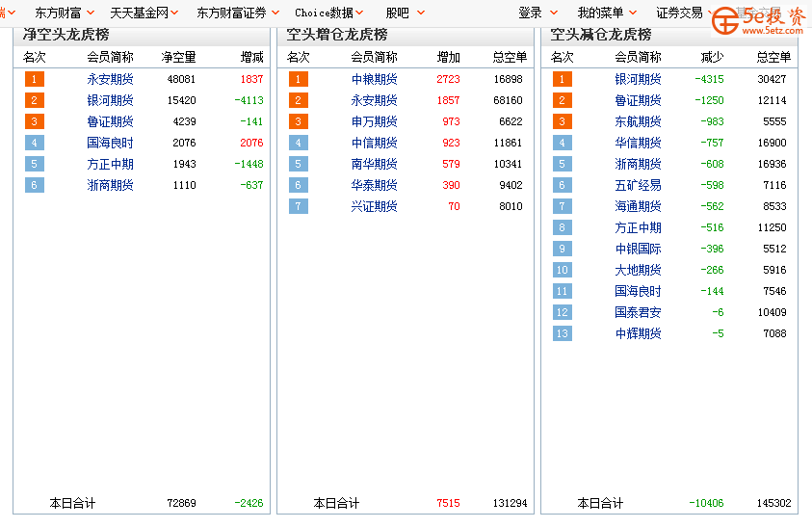Click 五矿经易 member link
The width and height of the screenshot is (812, 528).
tap(638, 186)
